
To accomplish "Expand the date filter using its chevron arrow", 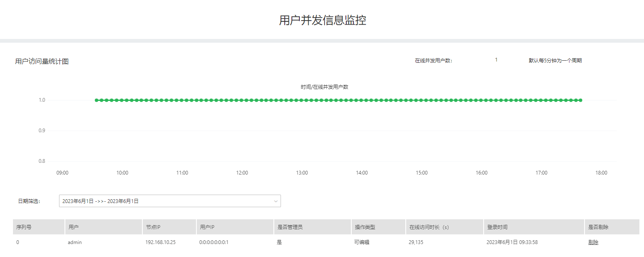I will [276, 201].
